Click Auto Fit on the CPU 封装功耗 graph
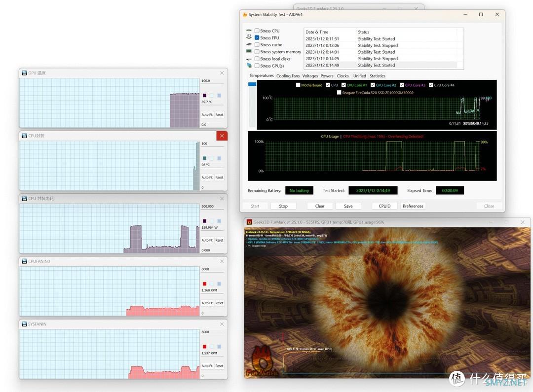Viewport: 533px width, 392px height. click(207, 240)
